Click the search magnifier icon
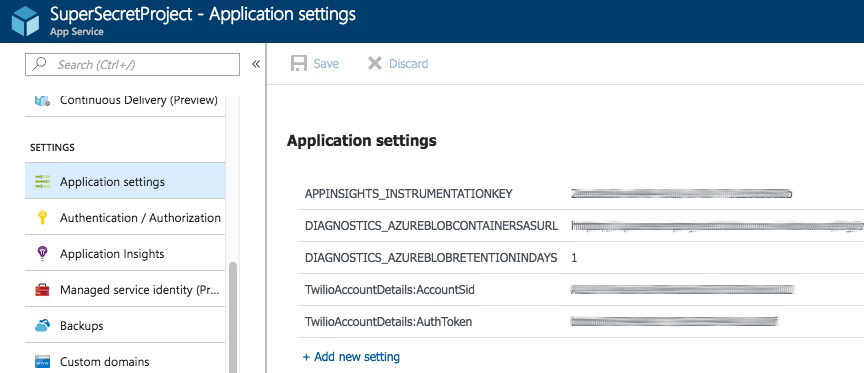 (x=39, y=64)
